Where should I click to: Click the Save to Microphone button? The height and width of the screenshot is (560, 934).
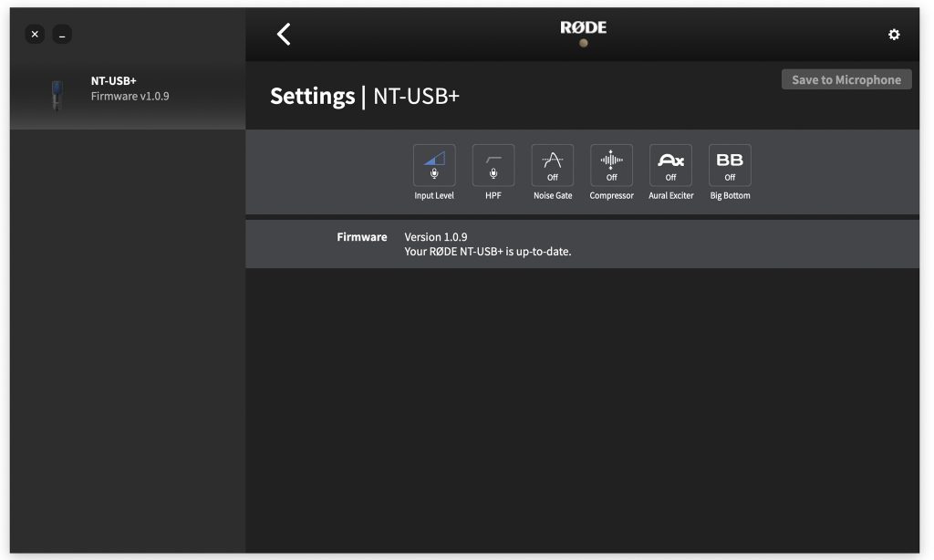tap(846, 79)
